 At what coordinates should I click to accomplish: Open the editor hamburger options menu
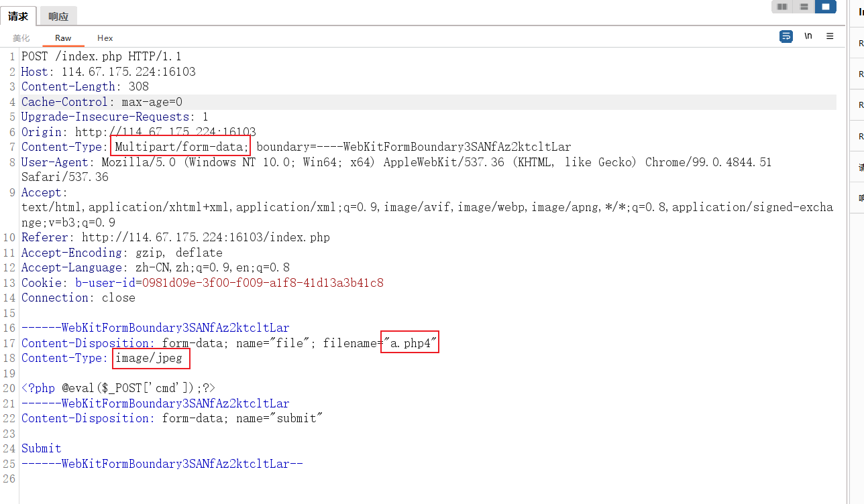point(830,36)
